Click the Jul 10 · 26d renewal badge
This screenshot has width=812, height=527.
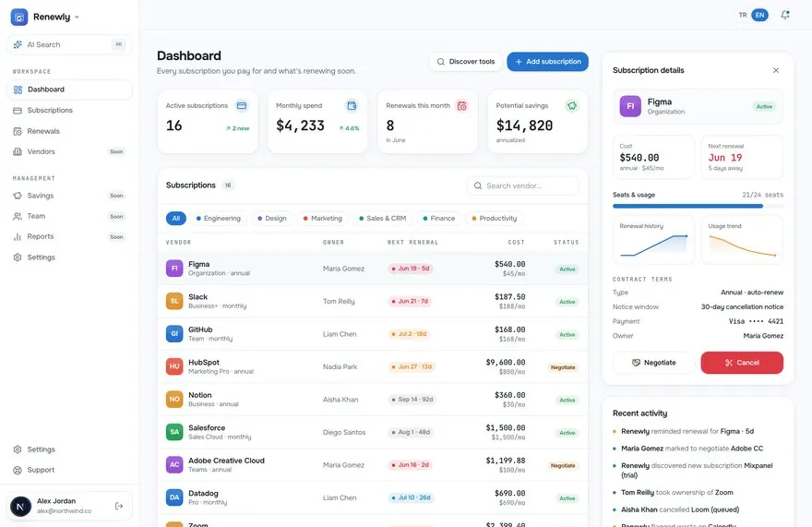(412, 497)
